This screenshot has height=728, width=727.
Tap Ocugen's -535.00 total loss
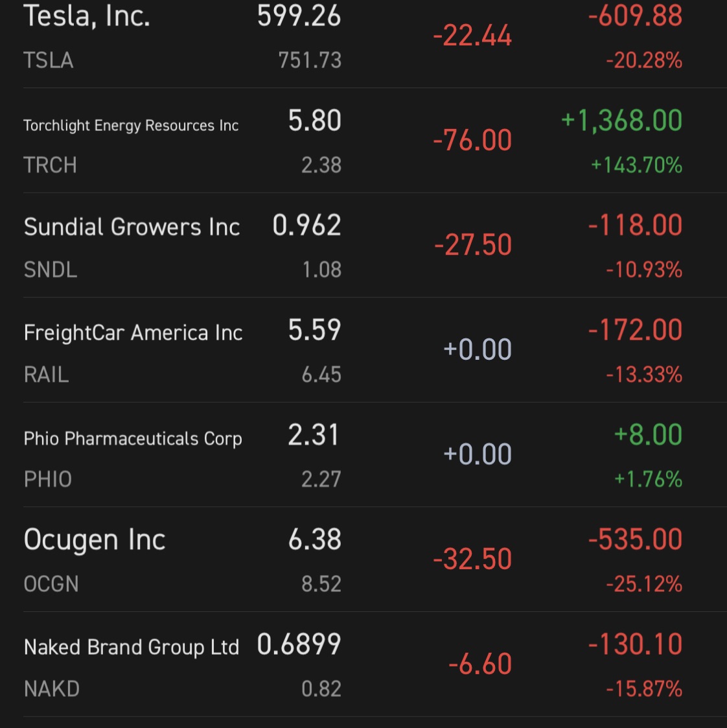pyautogui.click(x=635, y=539)
